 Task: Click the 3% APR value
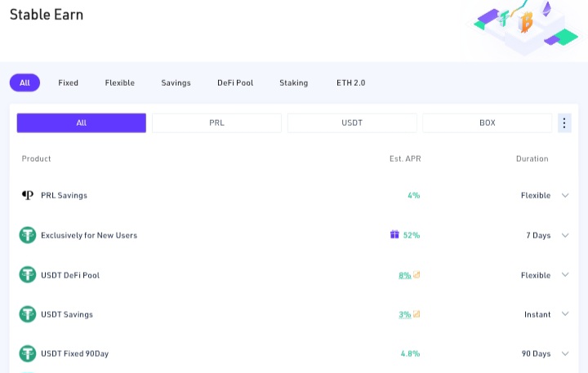(405, 314)
